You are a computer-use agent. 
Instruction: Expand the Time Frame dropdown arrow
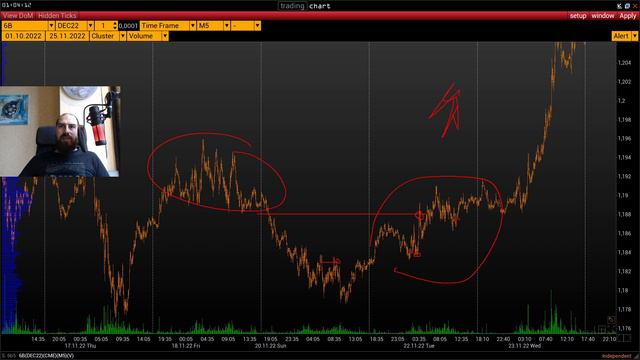point(193,26)
